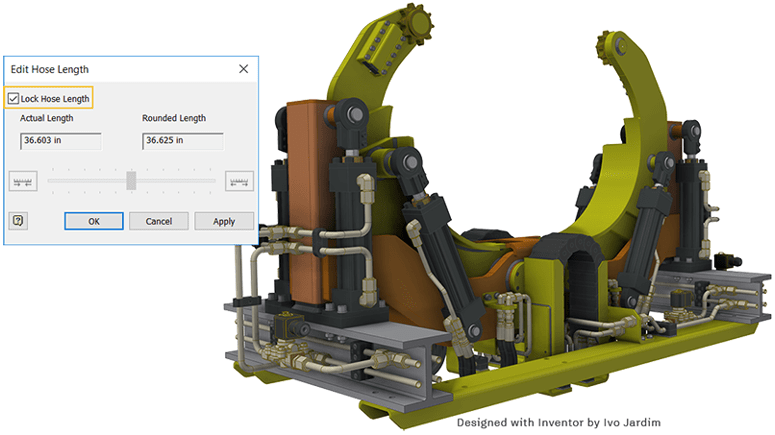Click the increase hose length icon
The height and width of the screenshot is (435, 775).
click(239, 181)
